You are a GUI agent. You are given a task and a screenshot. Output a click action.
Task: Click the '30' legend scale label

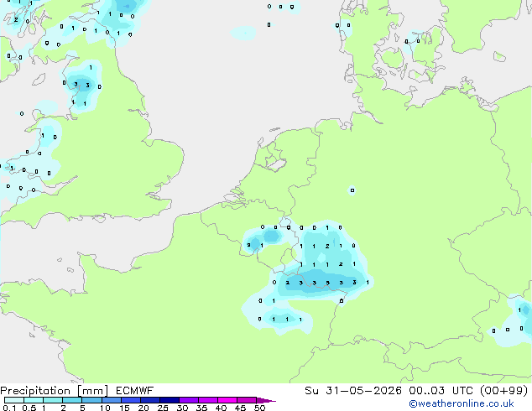tap(182, 408)
